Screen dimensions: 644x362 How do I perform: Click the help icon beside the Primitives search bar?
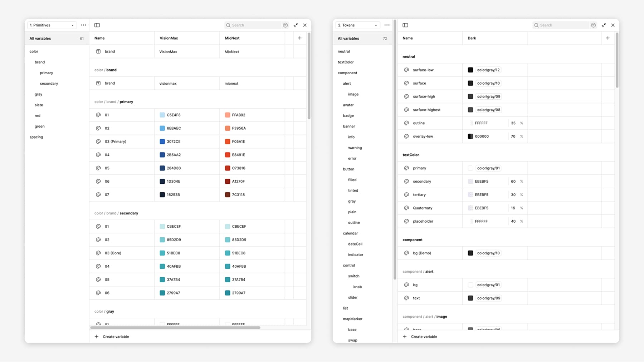(x=285, y=25)
